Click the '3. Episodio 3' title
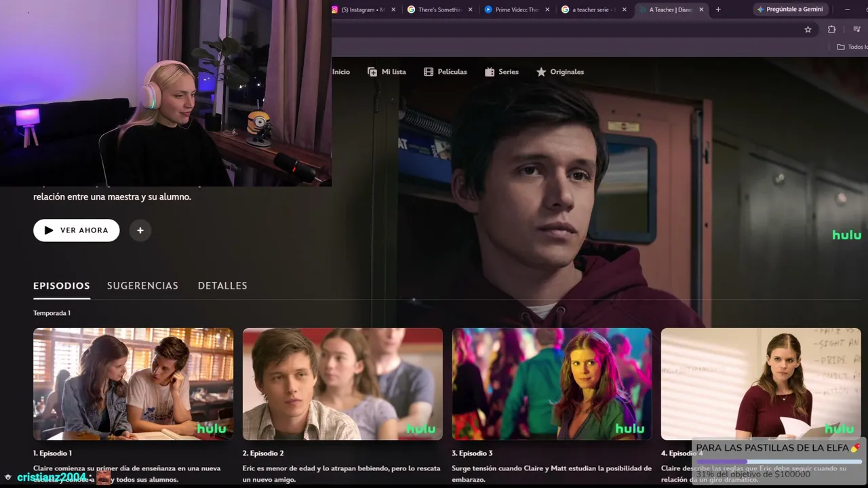This screenshot has height=488, width=868. [473, 453]
